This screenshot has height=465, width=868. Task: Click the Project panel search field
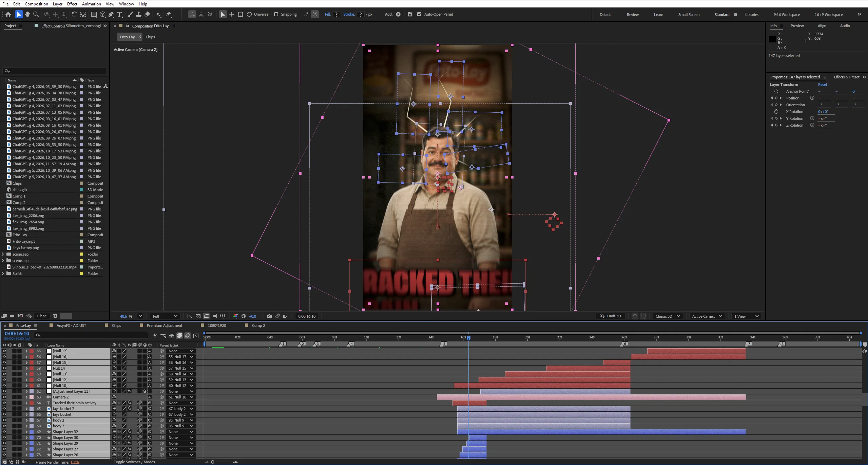55,71
